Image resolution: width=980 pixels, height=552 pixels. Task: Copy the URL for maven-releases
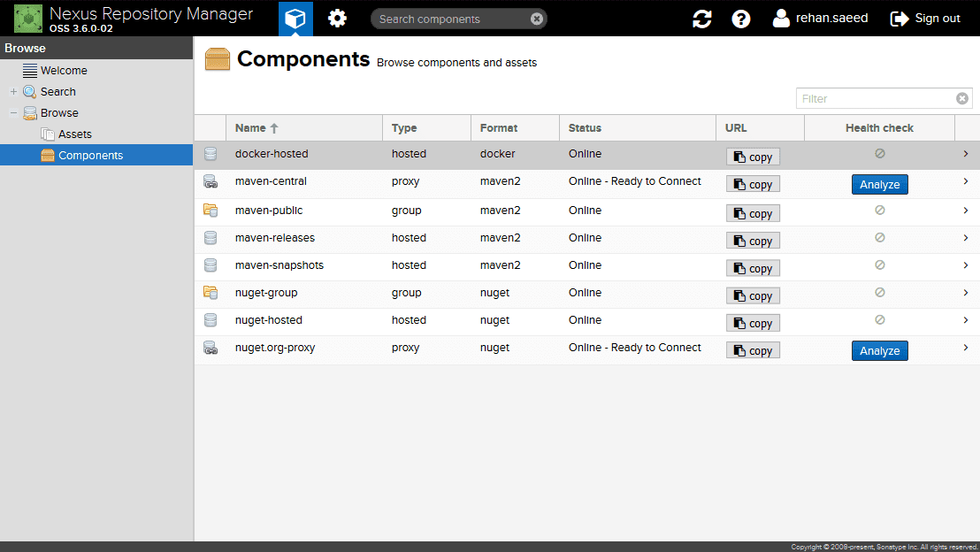coord(752,240)
